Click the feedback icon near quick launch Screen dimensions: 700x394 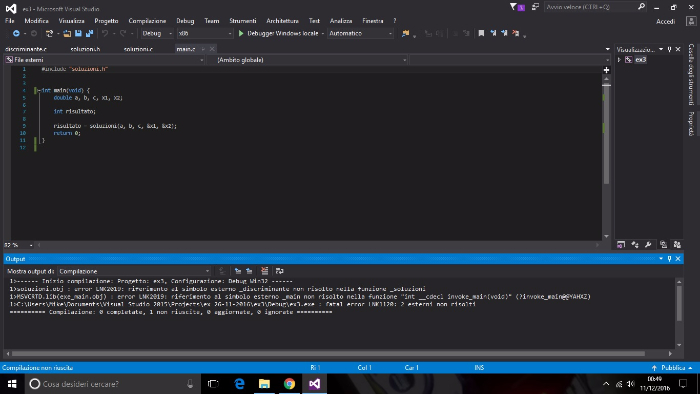coord(535,7)
